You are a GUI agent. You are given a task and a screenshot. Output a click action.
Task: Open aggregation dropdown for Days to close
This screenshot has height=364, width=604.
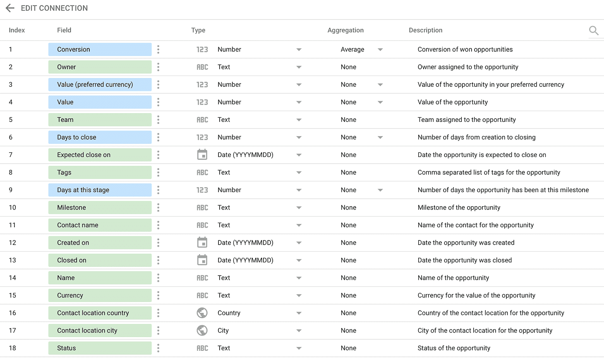(380, 138)
